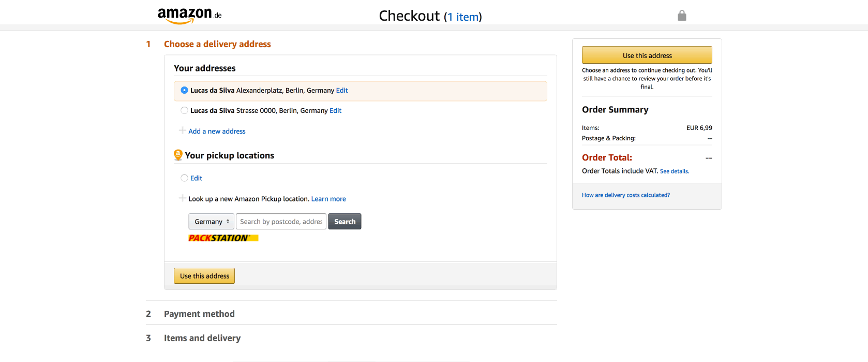Expand the Items and delivery section
Screen dimensions: 868x362
point(202,338)
